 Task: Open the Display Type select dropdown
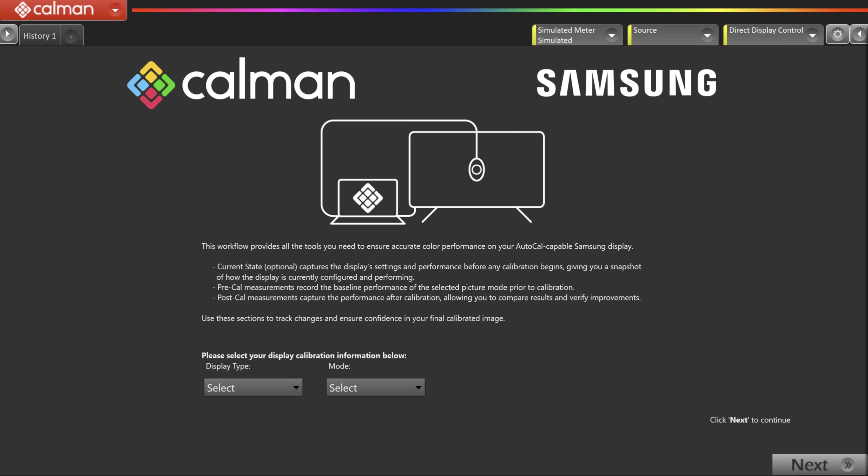(x=253, y=388)
